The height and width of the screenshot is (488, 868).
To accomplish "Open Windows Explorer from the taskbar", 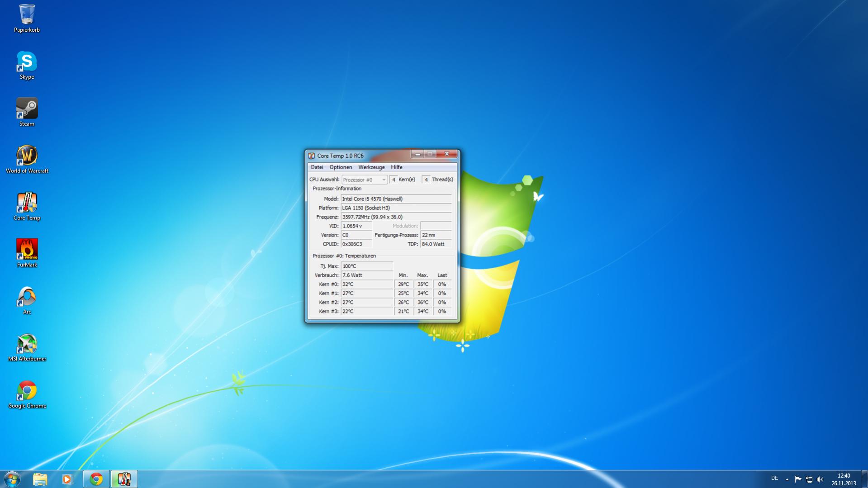I will 40,479.
